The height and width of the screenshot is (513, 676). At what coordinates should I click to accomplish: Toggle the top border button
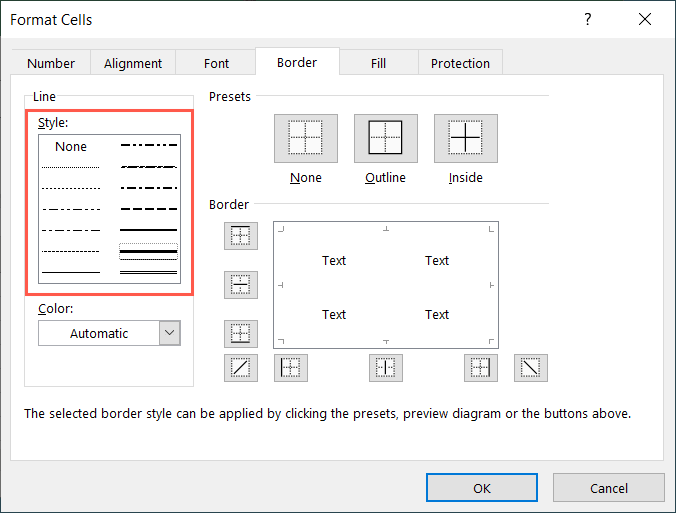pos(241,236)
